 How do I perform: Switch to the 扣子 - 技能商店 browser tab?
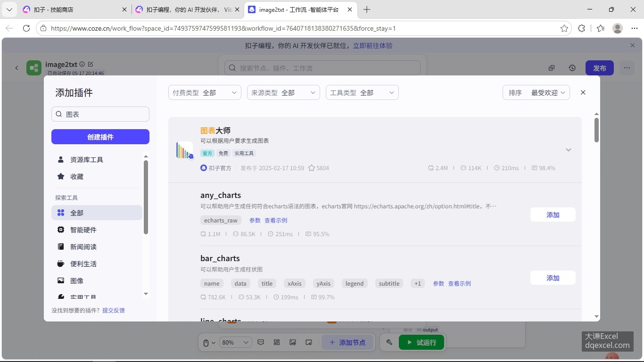74,9
